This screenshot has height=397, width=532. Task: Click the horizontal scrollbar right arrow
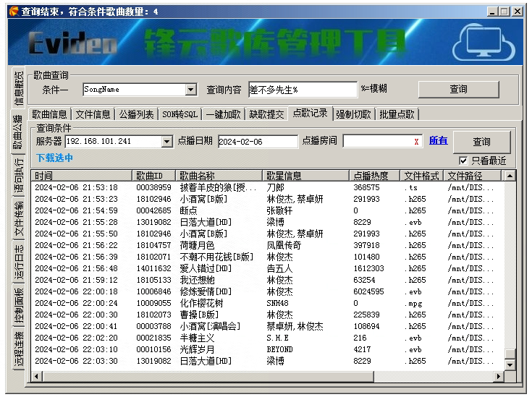coord(499,376)
